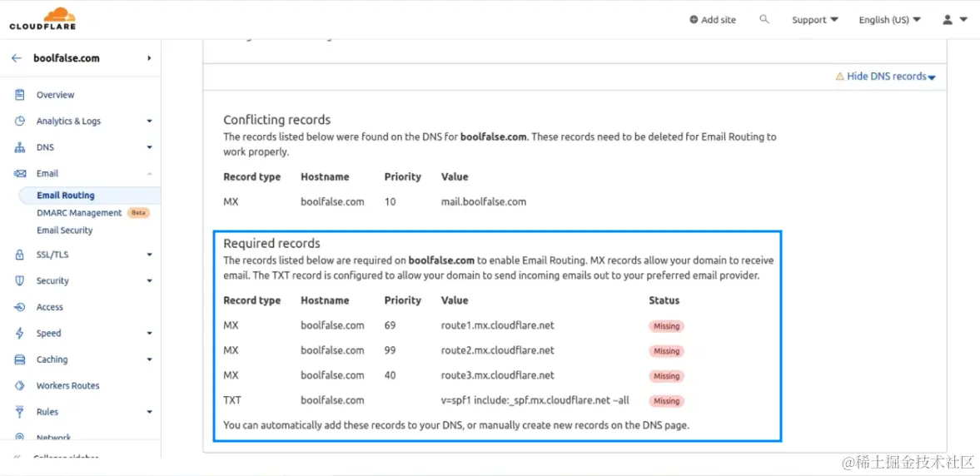Expand the DNS submenu arrow

click(x=149, y=147)
